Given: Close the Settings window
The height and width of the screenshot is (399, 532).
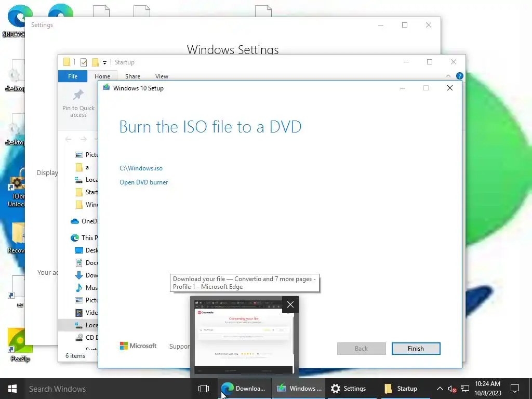Looking at the screenshot, I should 429,25.
